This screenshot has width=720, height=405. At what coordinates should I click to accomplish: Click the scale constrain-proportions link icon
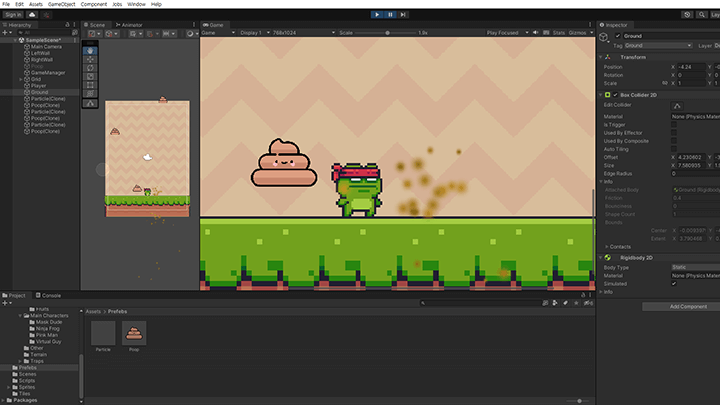664,83
